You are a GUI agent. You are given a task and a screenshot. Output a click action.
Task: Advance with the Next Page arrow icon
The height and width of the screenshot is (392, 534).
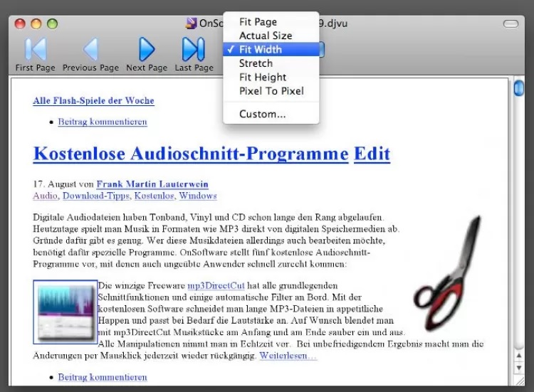pos(147,49)
